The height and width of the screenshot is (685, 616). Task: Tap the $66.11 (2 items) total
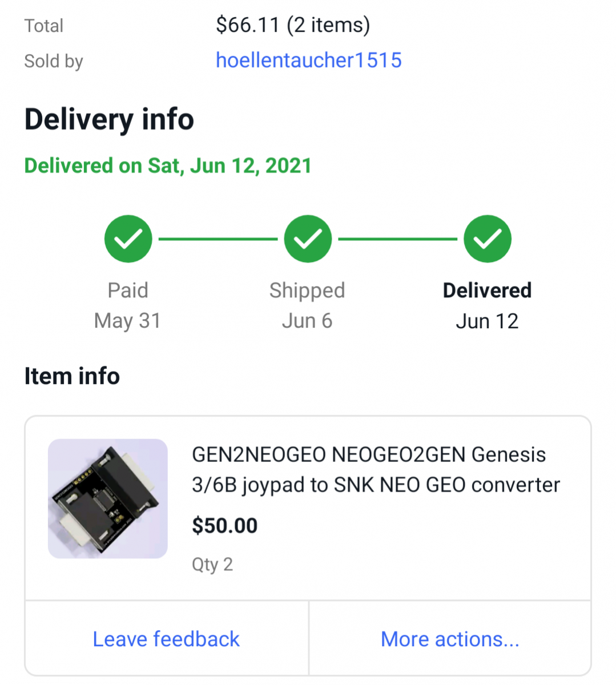point(293,25)
